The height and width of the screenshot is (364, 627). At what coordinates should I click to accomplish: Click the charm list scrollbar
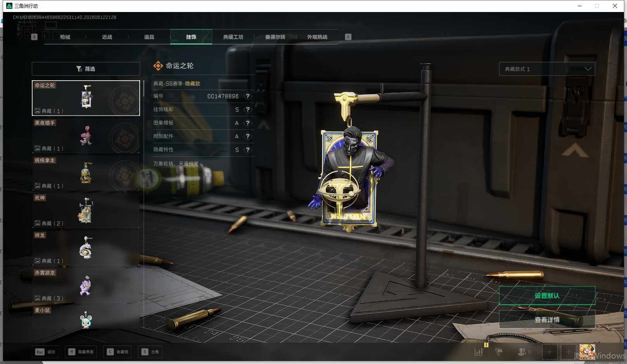point(144,88)
